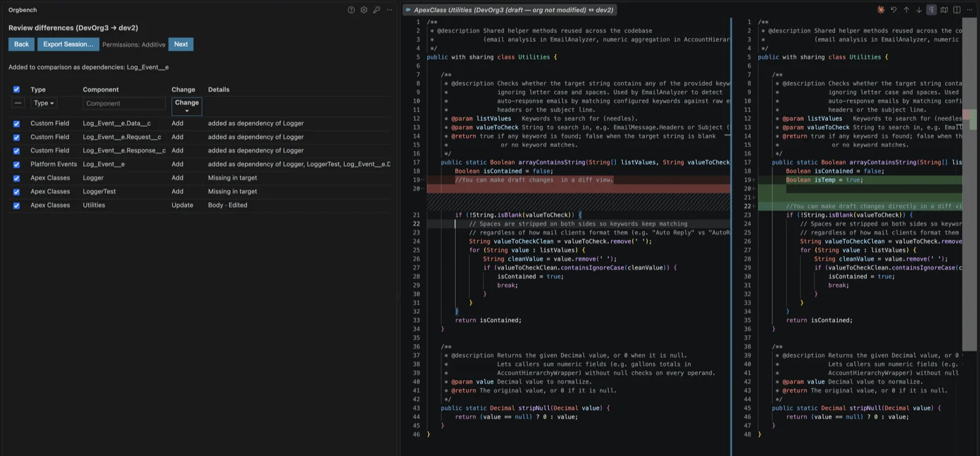The height and width of the screenshot is (456, 980).
Task: Click the Component filter input field
Action: click(124, 104)
